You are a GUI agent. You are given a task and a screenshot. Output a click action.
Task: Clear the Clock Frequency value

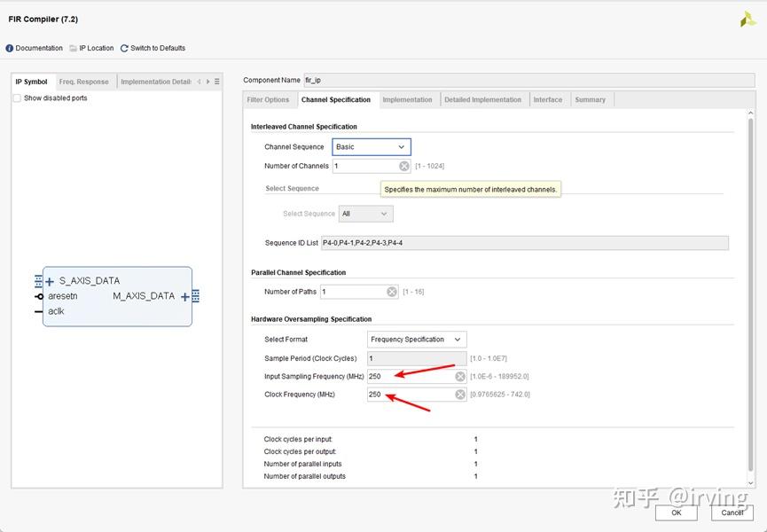coord(460,395)
